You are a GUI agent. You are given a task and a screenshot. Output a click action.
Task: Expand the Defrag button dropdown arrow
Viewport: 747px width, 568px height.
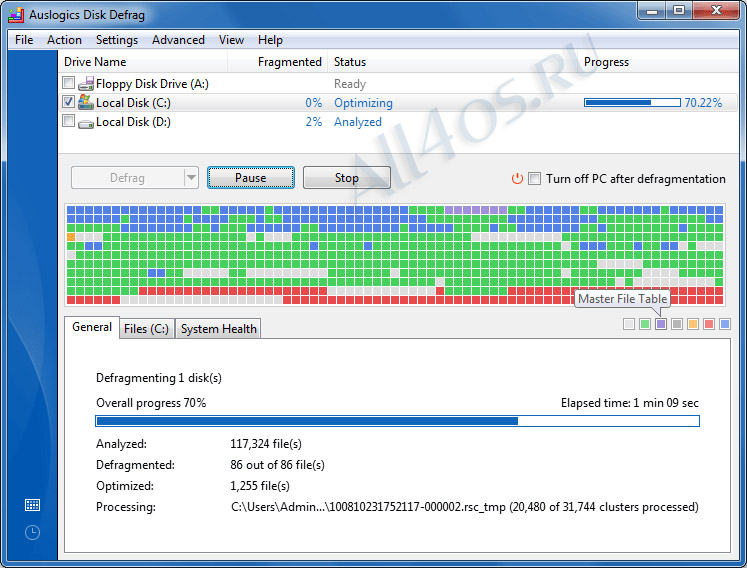coord(192,178)
